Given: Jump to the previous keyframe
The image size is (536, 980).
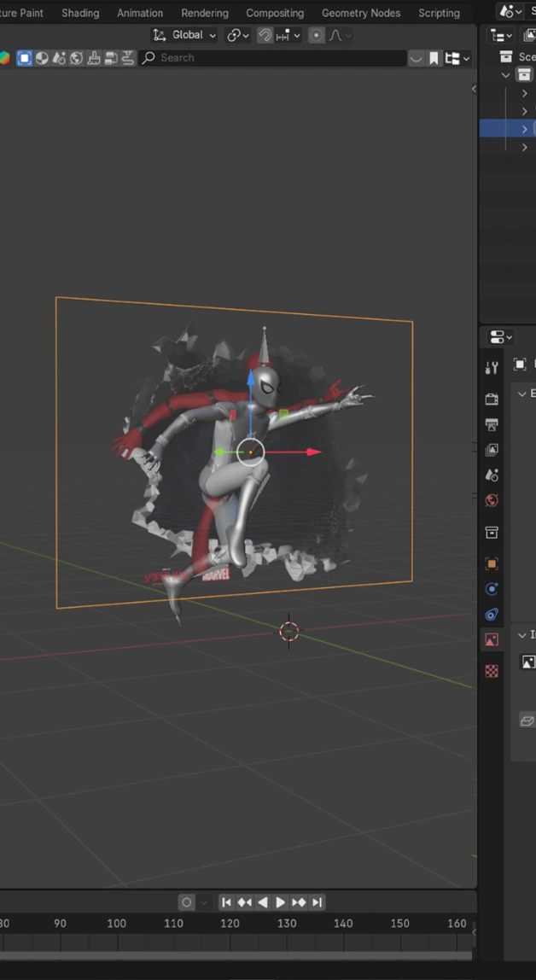Looking at the screenshot, I should [245, 902].
